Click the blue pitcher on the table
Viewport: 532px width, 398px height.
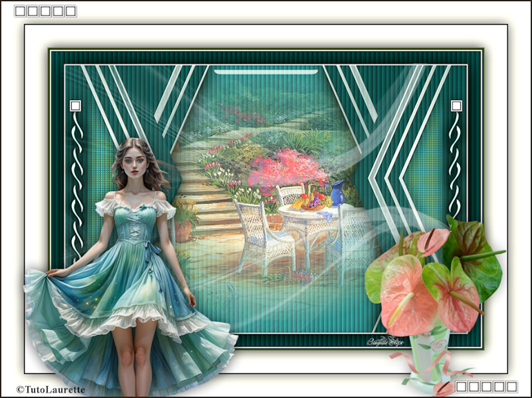[x=337, y=193]
